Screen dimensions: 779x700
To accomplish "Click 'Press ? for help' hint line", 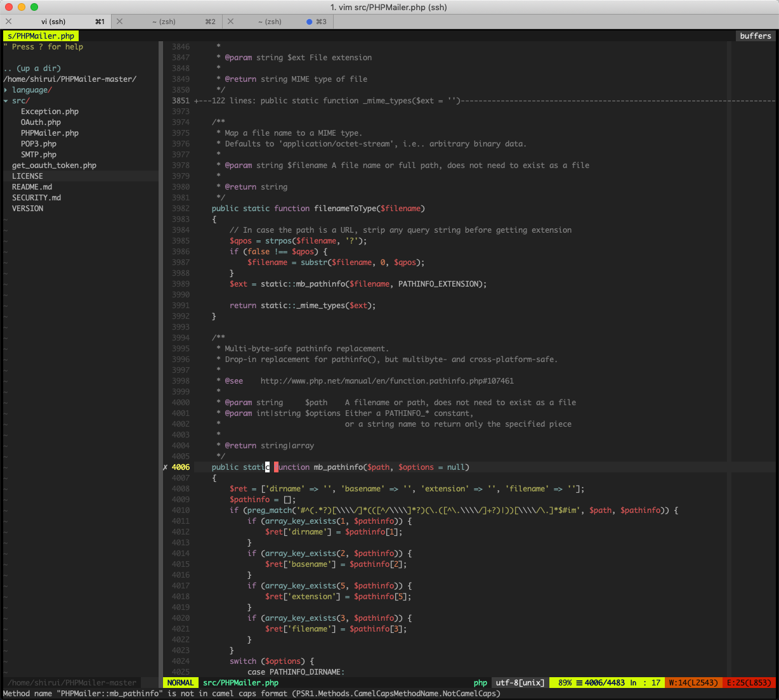I will [43, 47].
